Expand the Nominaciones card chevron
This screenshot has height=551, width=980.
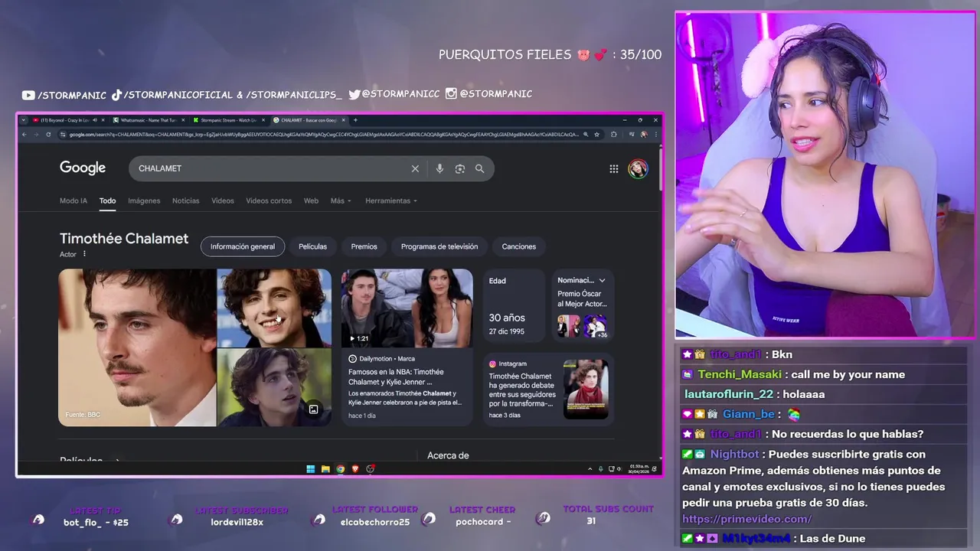[602, 281]
